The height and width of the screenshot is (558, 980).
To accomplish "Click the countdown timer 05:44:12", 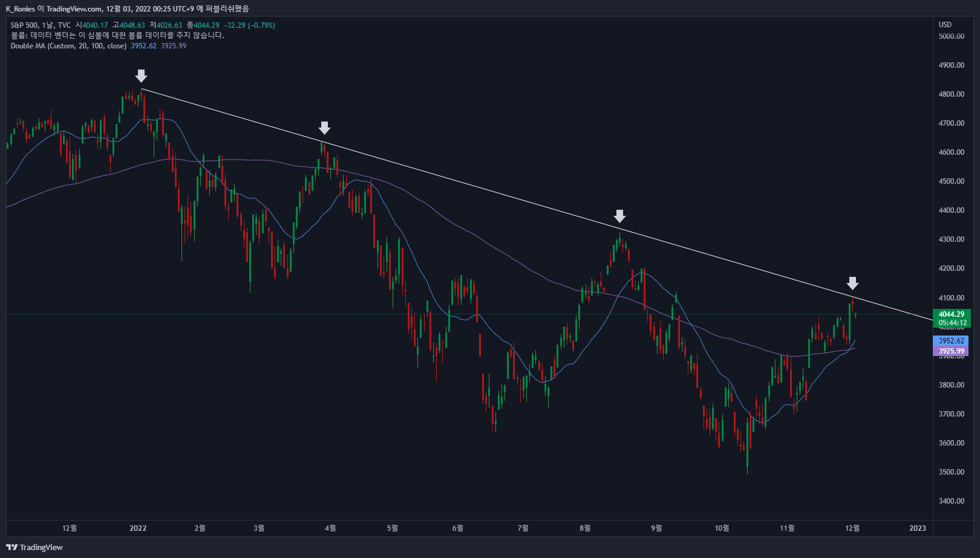I will tap(952, 323).
